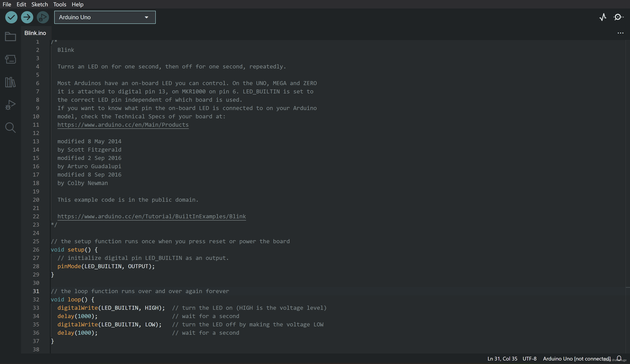
Task: Open the Search sidebar panel
Action: (x=10, y=128)
